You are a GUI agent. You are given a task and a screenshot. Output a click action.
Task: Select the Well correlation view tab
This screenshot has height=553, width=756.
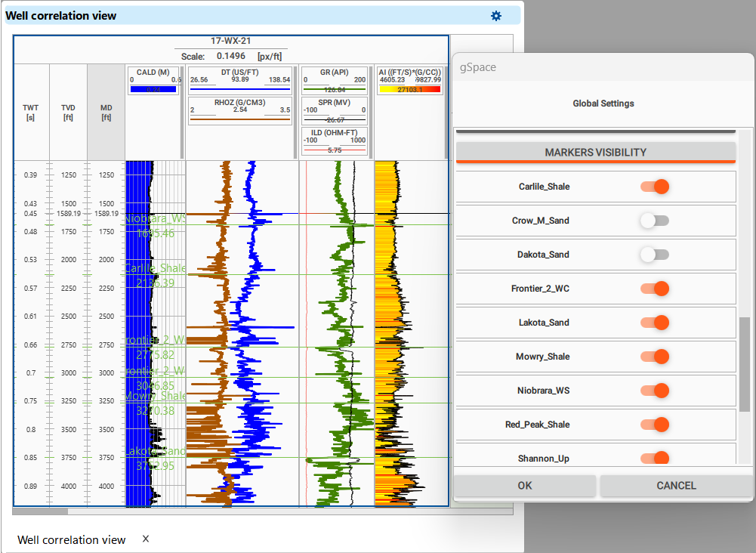[71, 539]
